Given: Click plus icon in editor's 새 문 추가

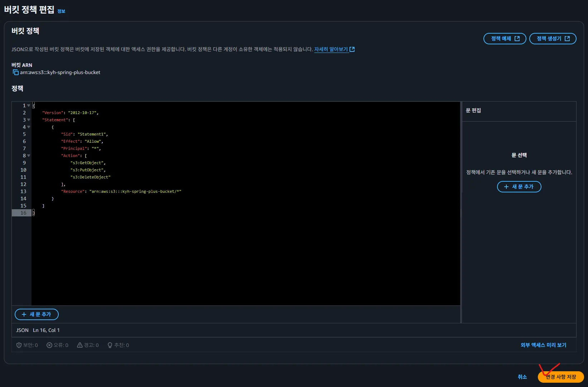Looking at the screenshot, I should click(24, 314).
